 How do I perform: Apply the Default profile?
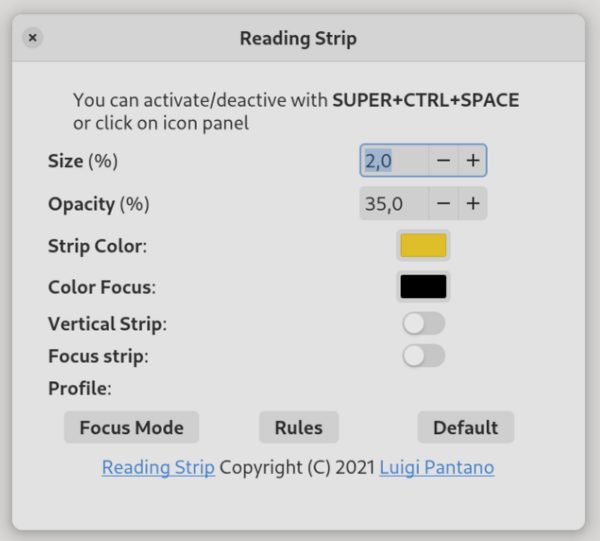pos(466,427)
